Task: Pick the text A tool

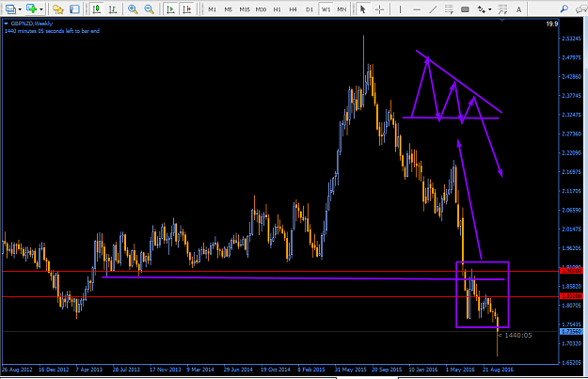Action: click(518, 9)
